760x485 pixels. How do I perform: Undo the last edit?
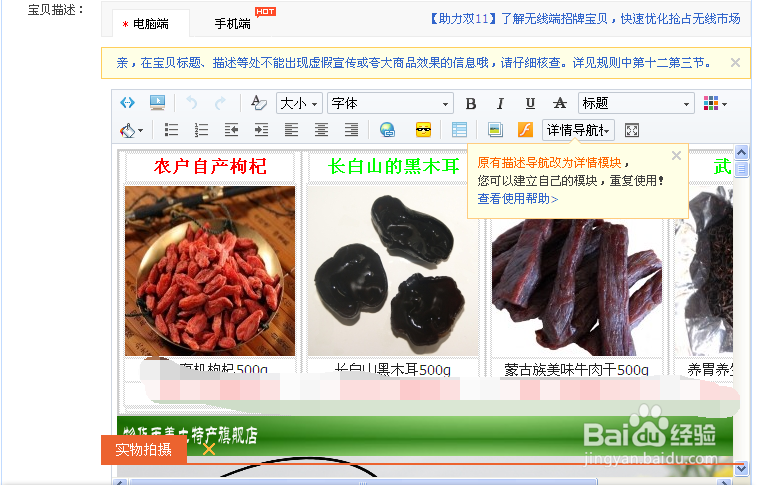pos(192,103)
